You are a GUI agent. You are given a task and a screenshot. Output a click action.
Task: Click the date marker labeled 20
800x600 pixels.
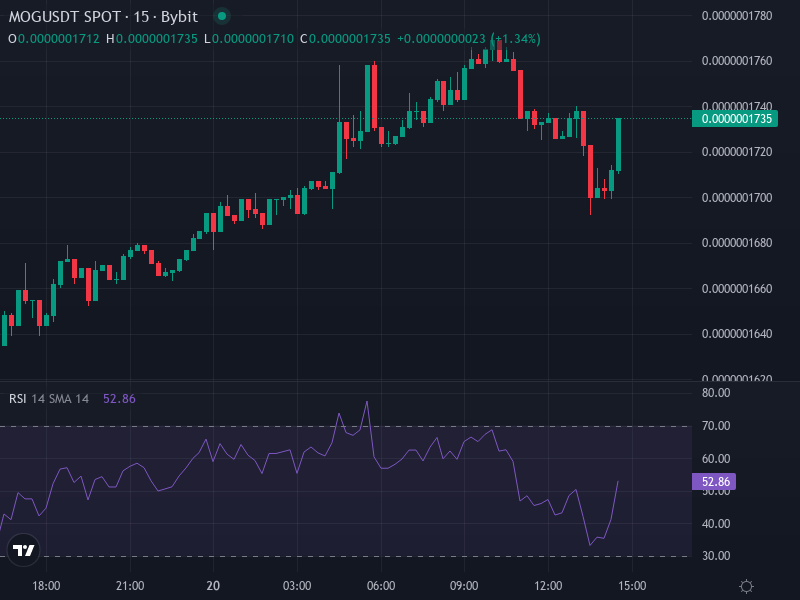point(213,585)
